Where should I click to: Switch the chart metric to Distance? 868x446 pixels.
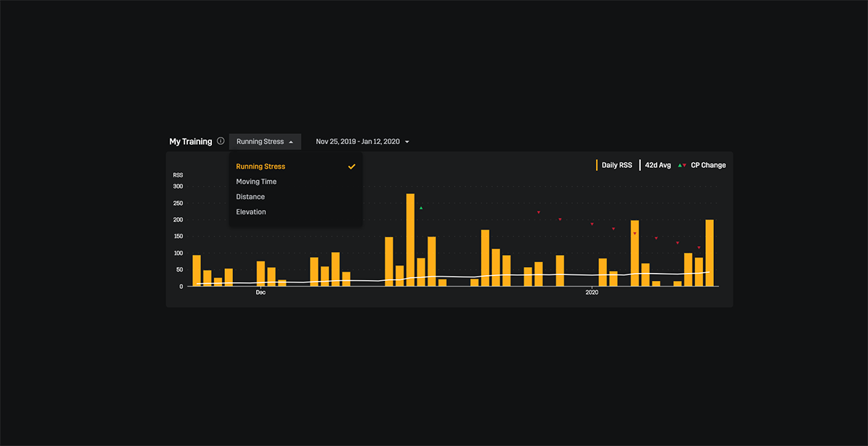[250, 197]
